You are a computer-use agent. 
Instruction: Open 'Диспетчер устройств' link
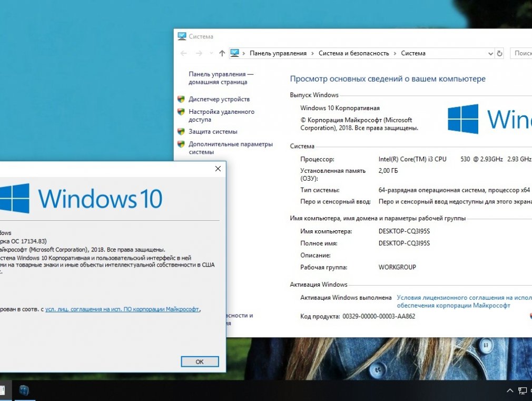tap(219, 99)
